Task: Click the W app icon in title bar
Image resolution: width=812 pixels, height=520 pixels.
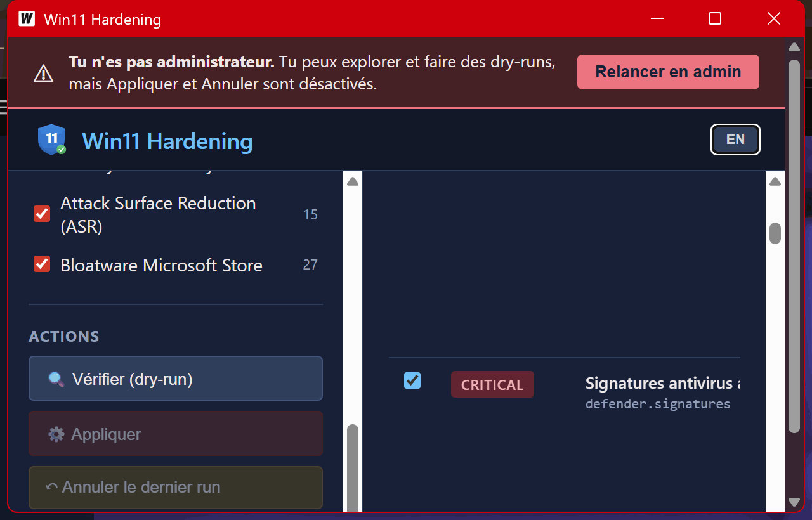Action: click(27, 18)
